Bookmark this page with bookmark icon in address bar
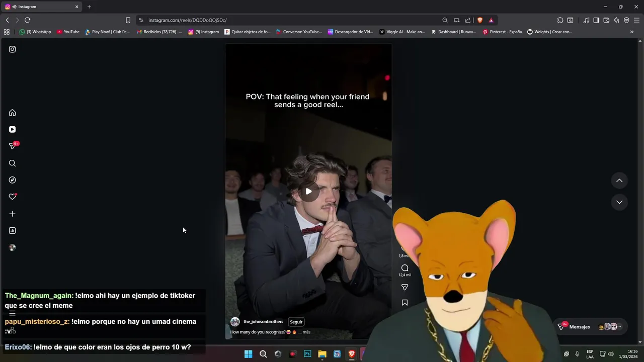The height and width of the screenshot is (362, 644). tap(128, 20)
